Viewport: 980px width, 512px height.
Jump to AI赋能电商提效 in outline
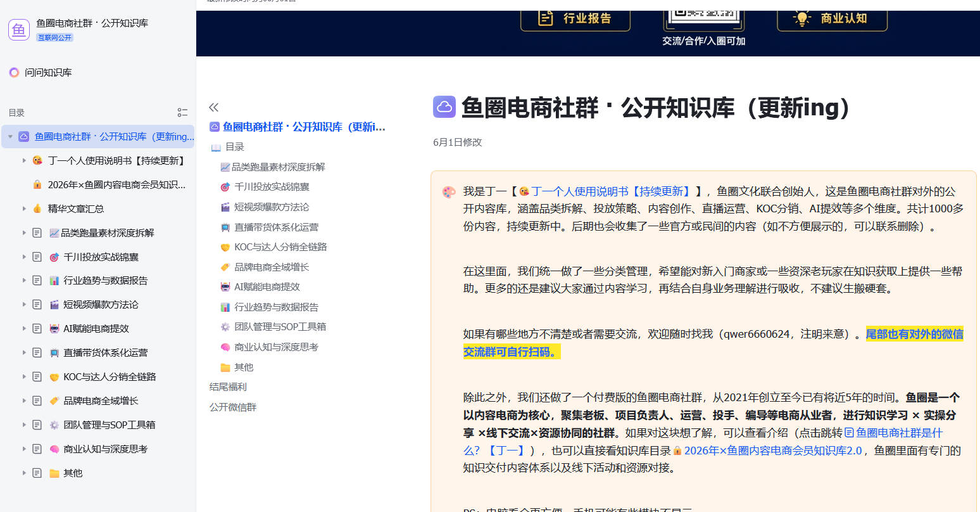point(267,287)
